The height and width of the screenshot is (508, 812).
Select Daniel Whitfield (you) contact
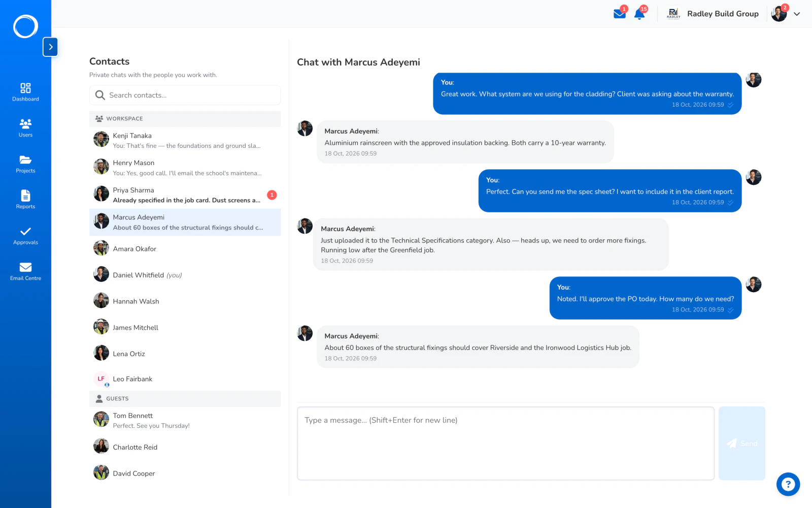(x=185, y=275)
